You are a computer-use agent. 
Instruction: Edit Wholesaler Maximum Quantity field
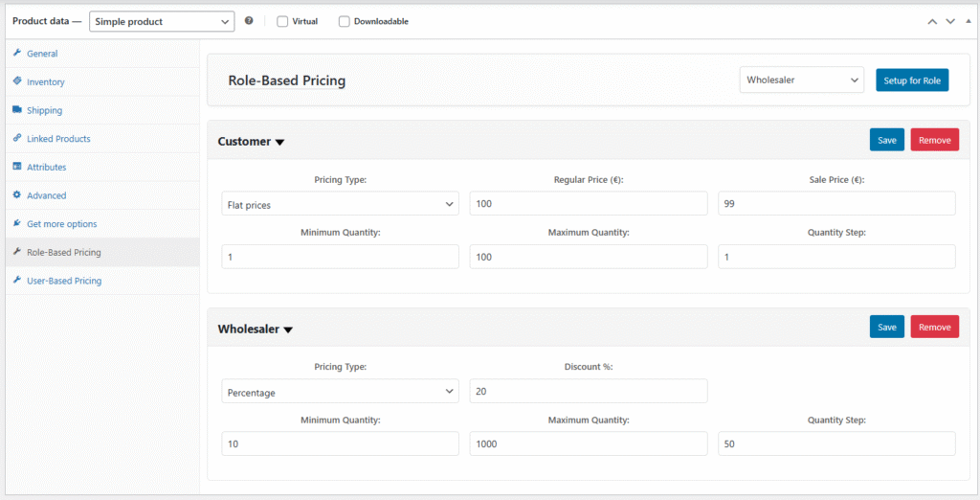[x=589, y=443]
